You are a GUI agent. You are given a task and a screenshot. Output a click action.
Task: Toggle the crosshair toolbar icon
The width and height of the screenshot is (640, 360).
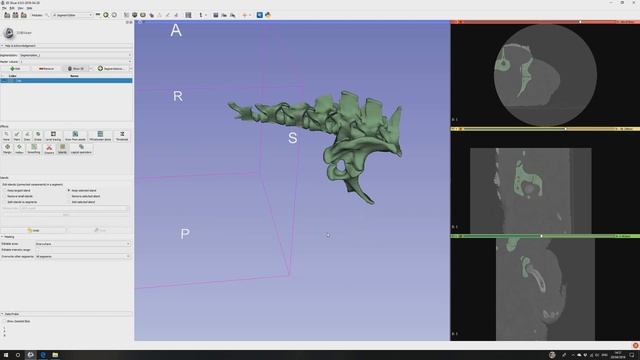tap(244, 15)
